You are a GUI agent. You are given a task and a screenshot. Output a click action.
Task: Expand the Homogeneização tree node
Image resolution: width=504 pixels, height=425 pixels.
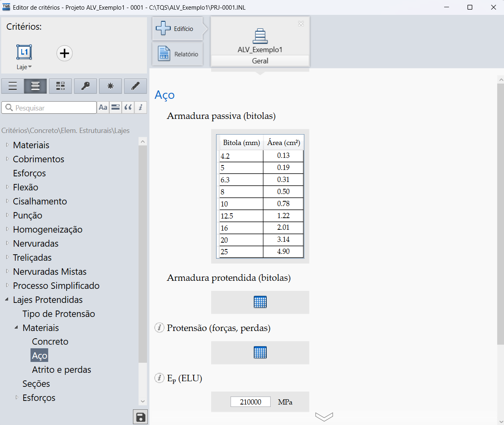[x=7, y=229]
